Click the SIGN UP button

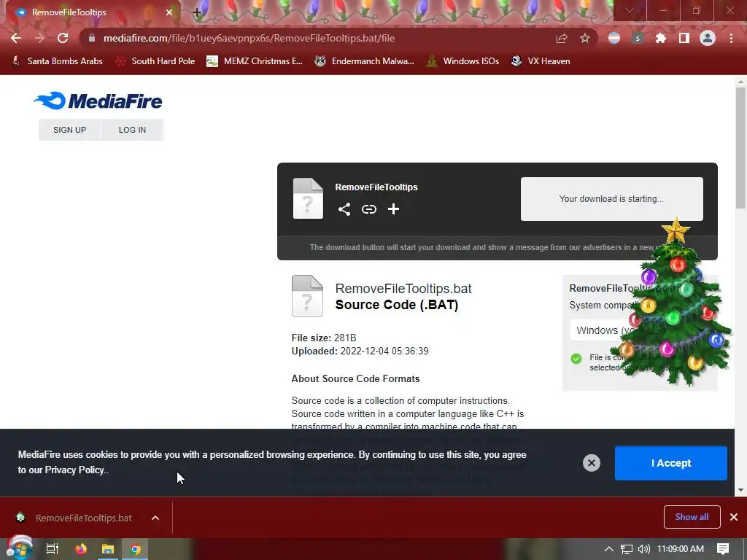pos(69,130)
